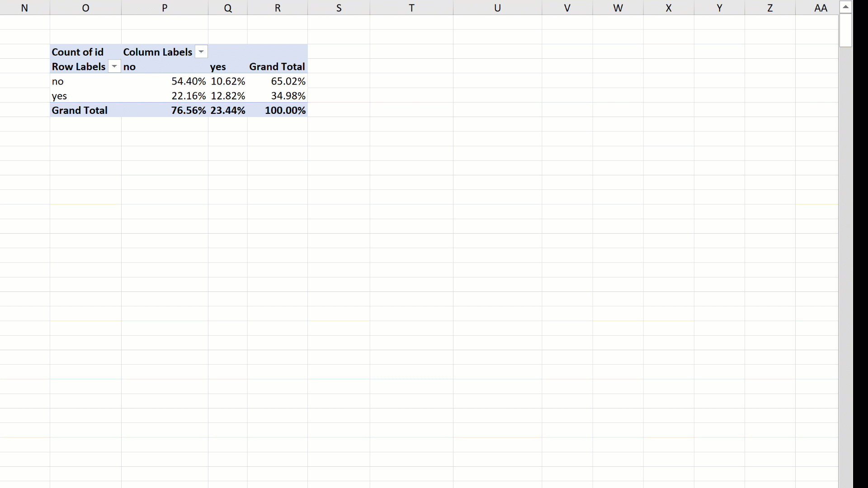Select the column W header

point(618,8)
